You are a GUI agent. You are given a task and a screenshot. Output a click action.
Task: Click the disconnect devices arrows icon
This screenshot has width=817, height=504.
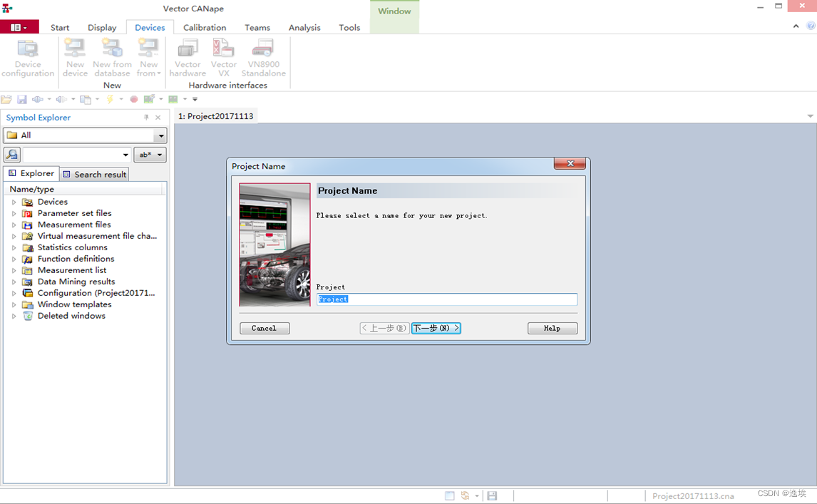click(x=61, y=99)
